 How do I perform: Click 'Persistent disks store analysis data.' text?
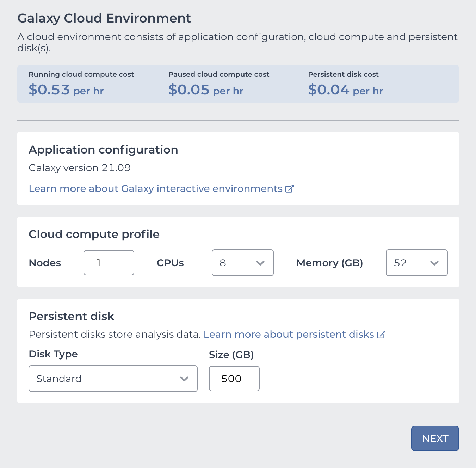click(x=115, y=335)
